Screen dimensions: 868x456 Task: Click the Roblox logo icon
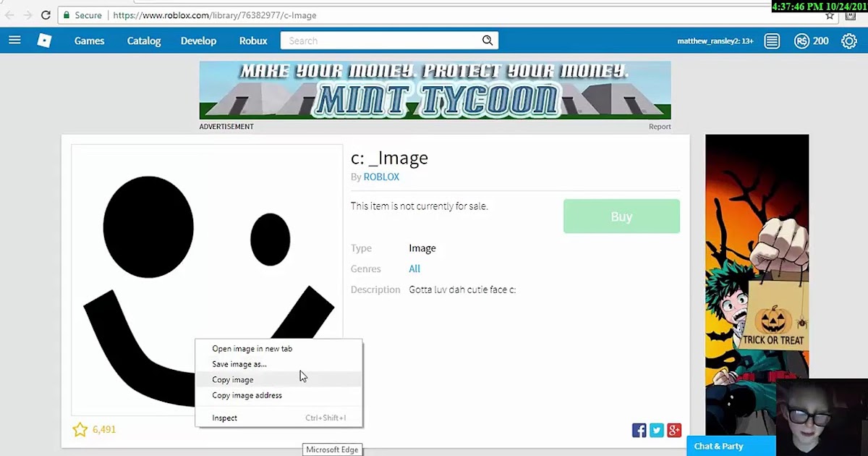coord(45,41)
